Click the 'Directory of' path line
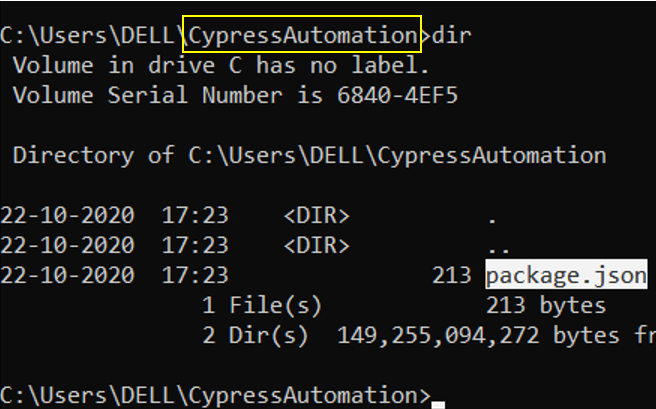Viewport: 656px width, 409px height. click(x=310, y=156)
